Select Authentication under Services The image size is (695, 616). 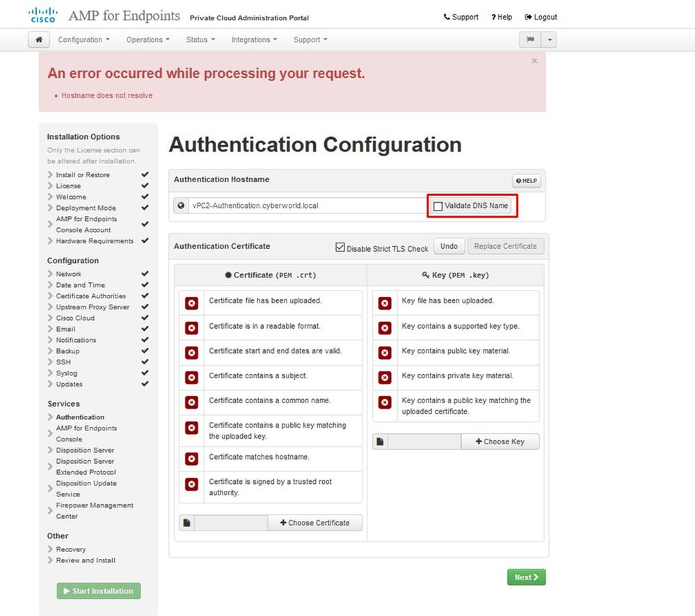point(80,416)
